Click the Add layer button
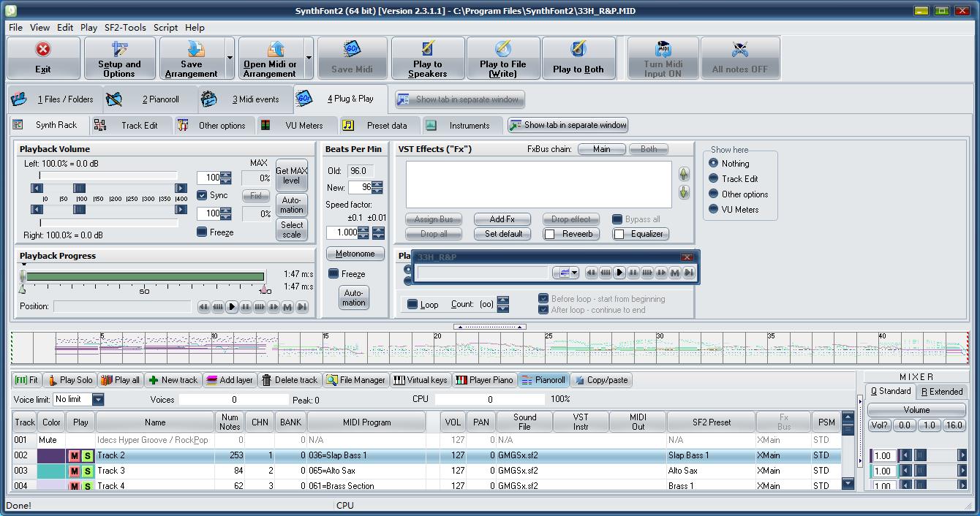Viewport: 980px width, 516px height. coord(230,380)
